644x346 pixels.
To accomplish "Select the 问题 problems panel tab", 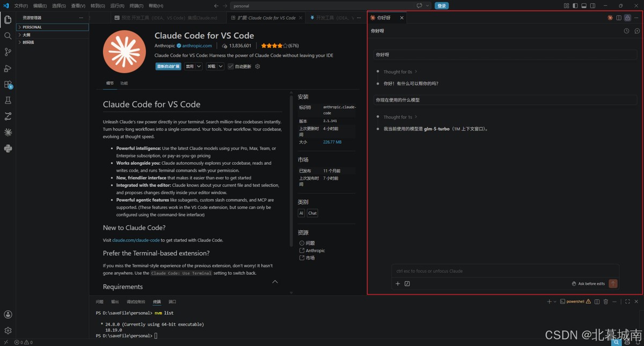I will click(99, 302).
